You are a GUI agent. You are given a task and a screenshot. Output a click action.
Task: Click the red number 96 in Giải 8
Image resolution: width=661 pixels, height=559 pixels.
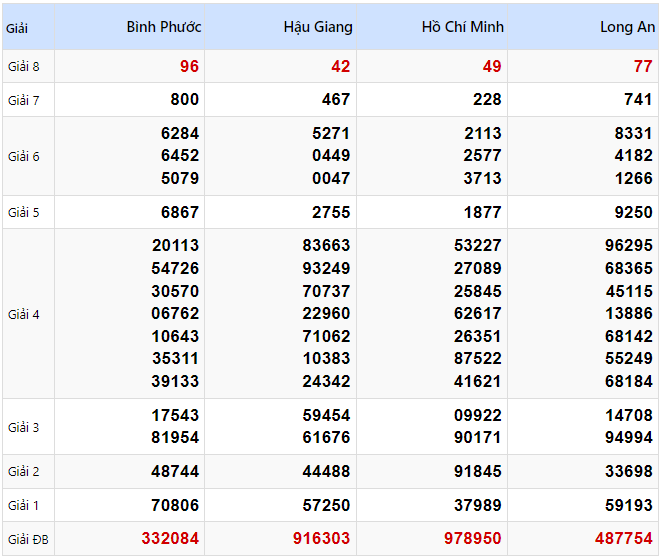[x=189, y=66]
